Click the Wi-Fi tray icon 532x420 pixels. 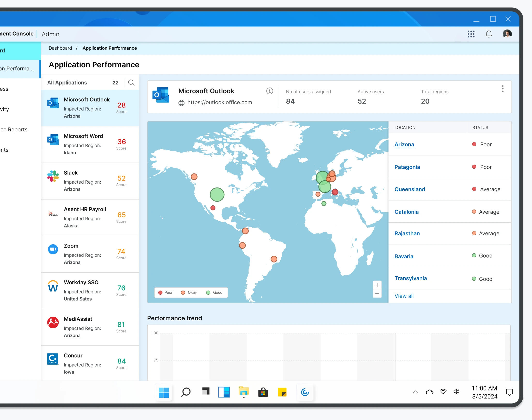(x=443, y=392)
